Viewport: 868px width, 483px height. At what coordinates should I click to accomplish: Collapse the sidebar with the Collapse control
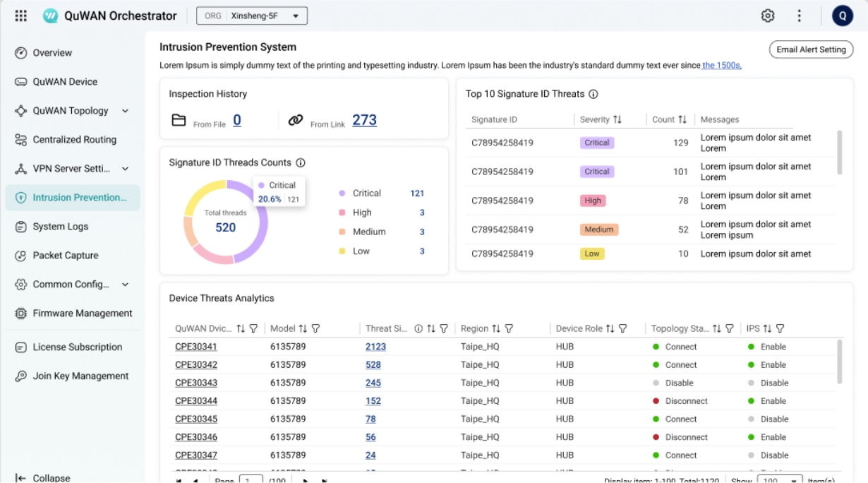[x=43, y=478]
